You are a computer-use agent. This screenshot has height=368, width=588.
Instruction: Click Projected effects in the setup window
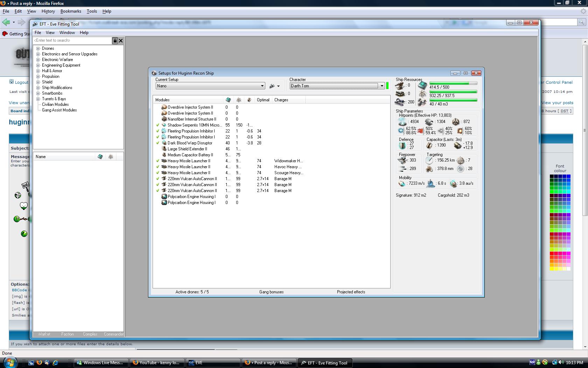pos(351,292)
